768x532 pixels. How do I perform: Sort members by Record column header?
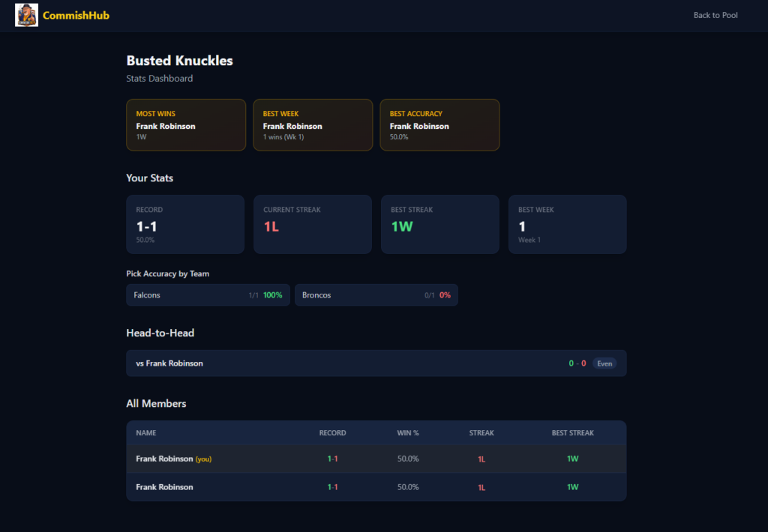[332, 433]
